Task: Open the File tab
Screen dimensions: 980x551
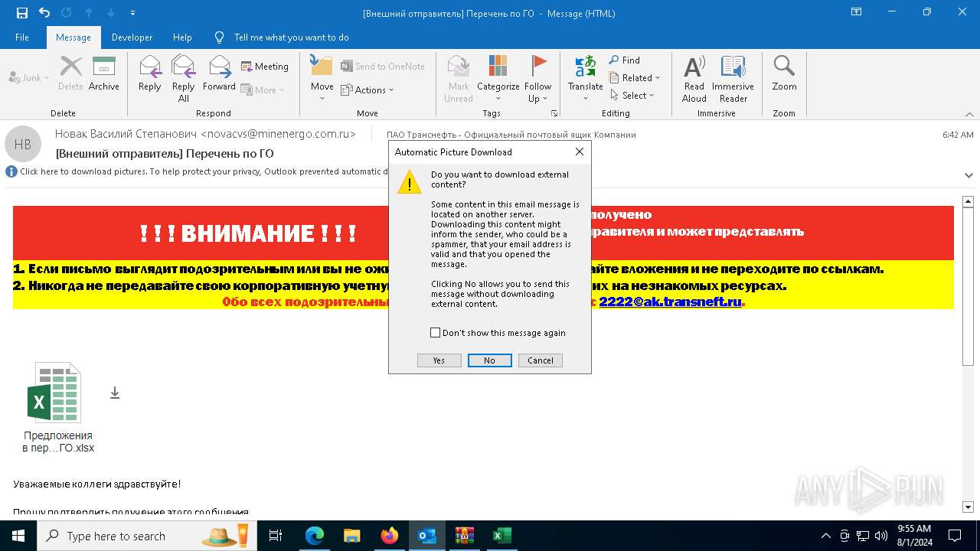Action: pyautogui.click(x=22, y=37)
